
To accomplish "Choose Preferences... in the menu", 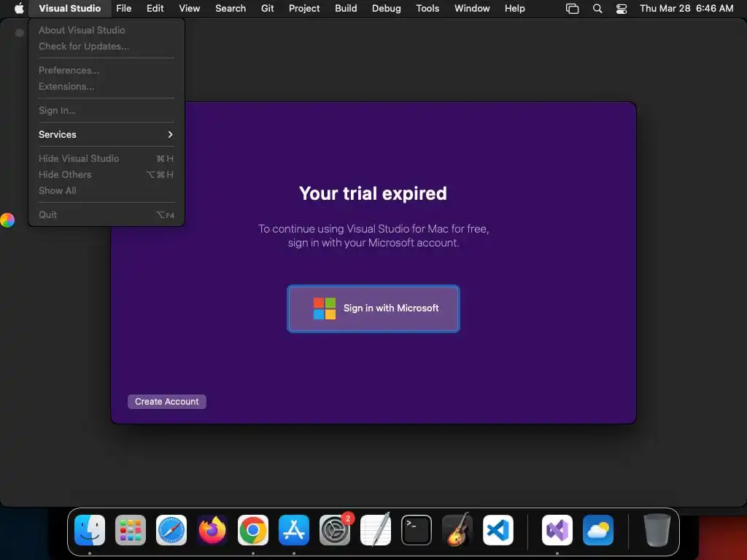I will click(x=106, y=70).
